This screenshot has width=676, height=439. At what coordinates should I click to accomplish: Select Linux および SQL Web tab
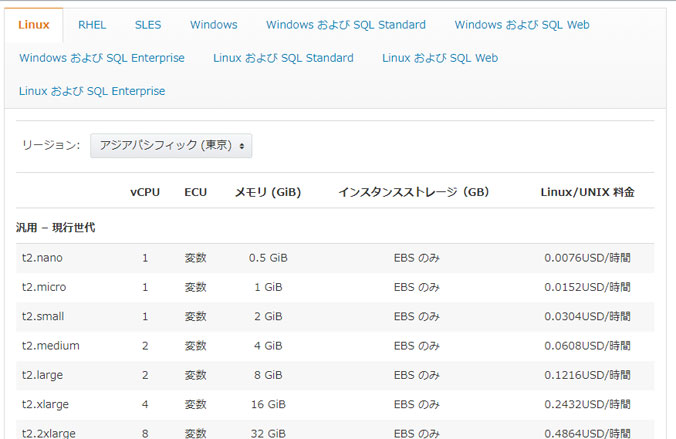pos(439,58)
